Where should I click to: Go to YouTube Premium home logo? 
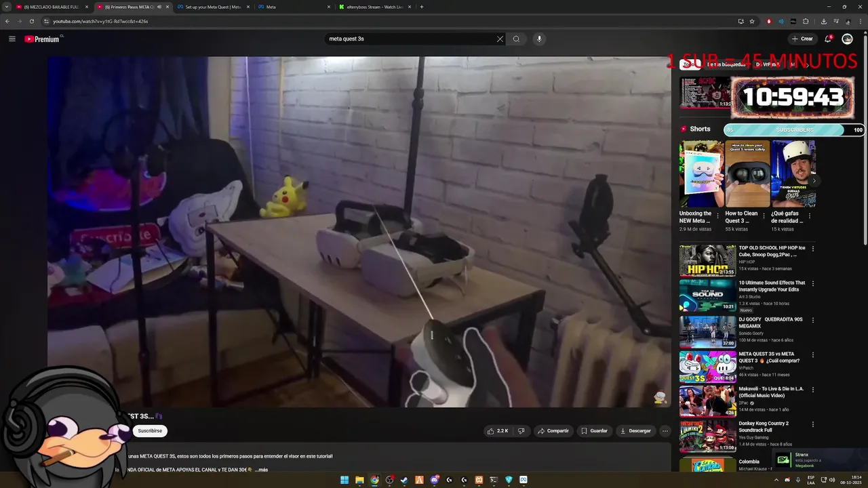coord(43,39)
